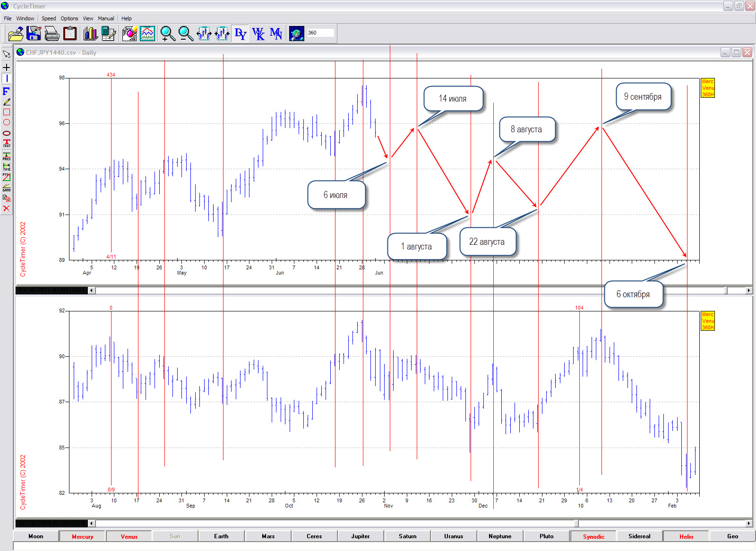The width and height of the screenshot is (756, 551).
Task: Choose the TEXT annotation tool
Action: pyautogui.click(x=7, y=143)
